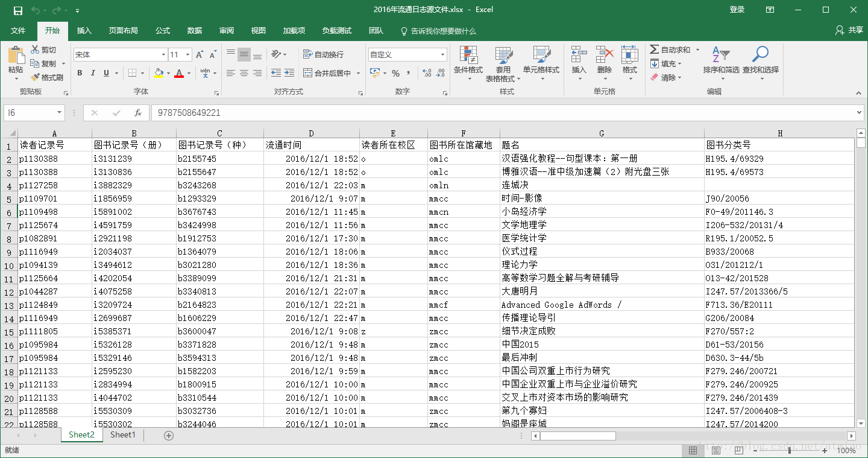
Task: Click the decrease decimal icon
Action: 441,74
